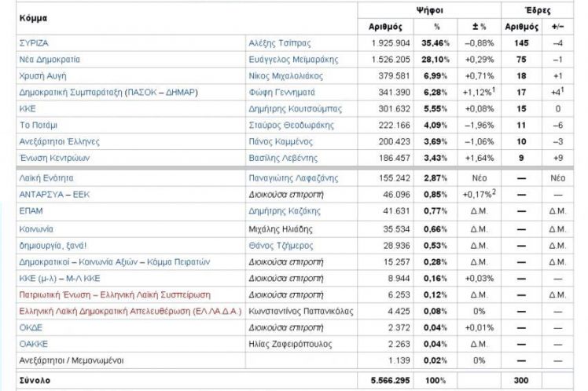Image resolution: width=588 pixels, height=391 pixels.
Task: Open the ΕΠΑΜ party link
Action: [31, 212]
